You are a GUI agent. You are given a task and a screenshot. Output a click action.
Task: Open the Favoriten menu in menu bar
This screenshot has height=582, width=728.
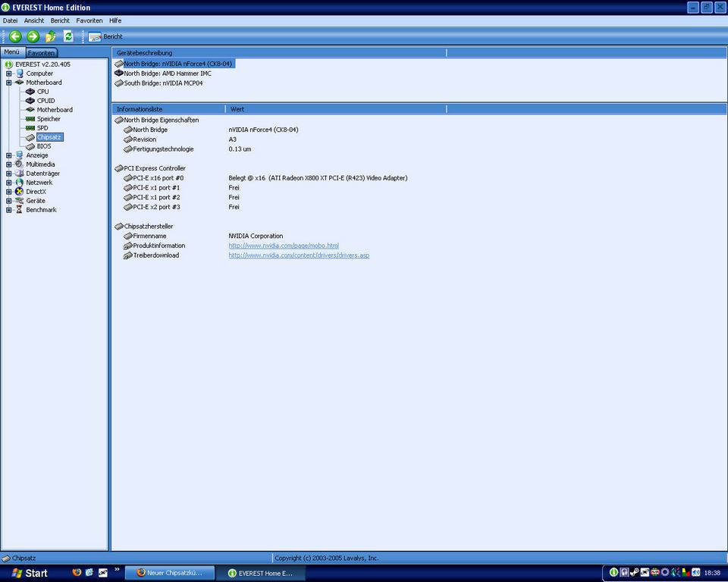pos(89,20)
